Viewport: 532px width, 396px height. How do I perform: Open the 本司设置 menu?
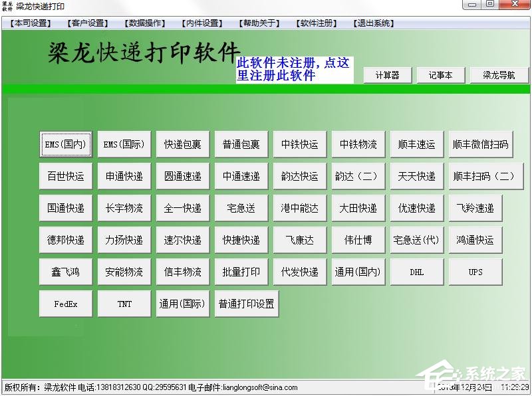30,23
